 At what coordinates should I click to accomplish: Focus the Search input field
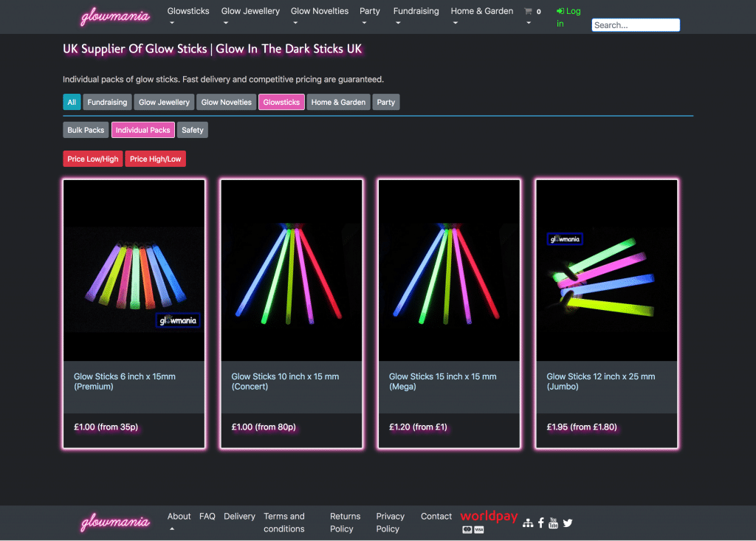[x=636, y=25]
